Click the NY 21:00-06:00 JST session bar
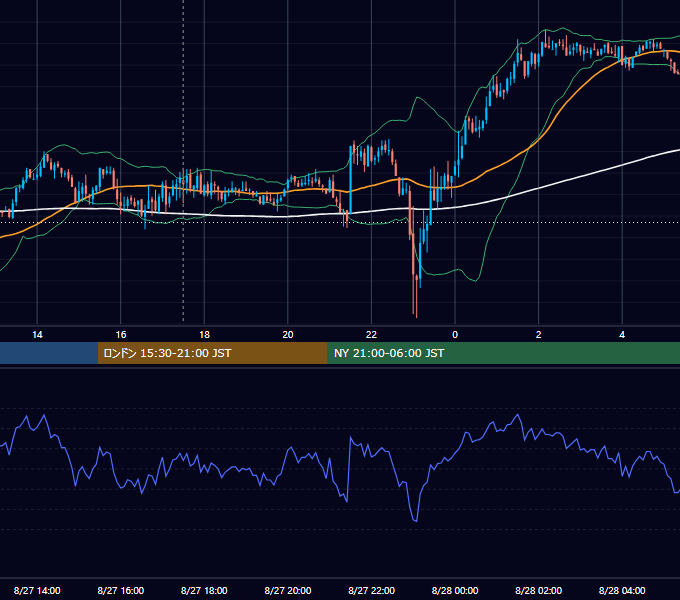 503,353
